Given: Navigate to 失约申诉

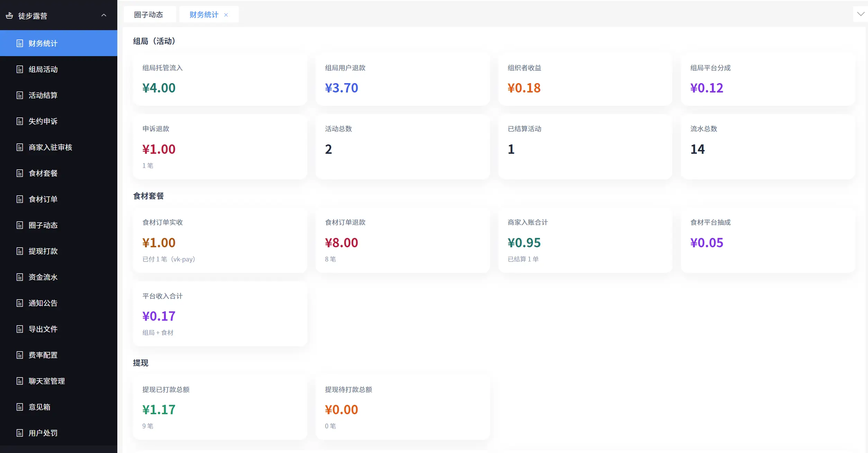Looking at the screenshot, I should click(58, 121).
